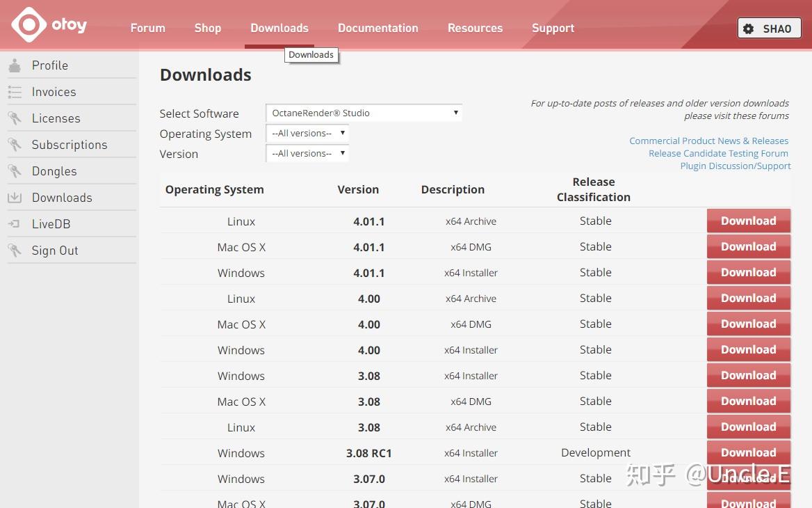This screenshot has width=812, height=508.
Task: Click the Dongles key icon in sidebar
Action: [15, 171]
